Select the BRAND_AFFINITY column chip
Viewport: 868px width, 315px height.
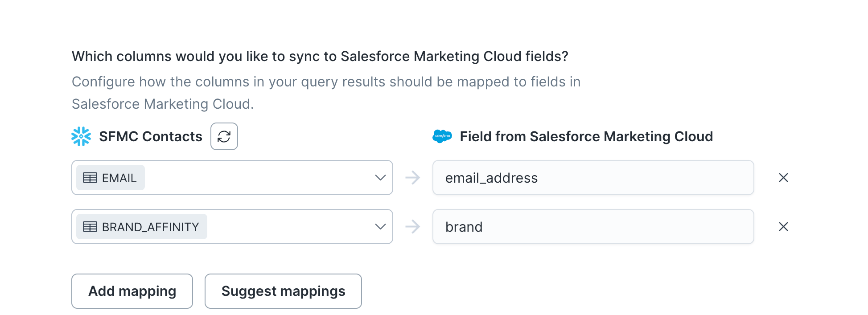click(x=142, y=227)
